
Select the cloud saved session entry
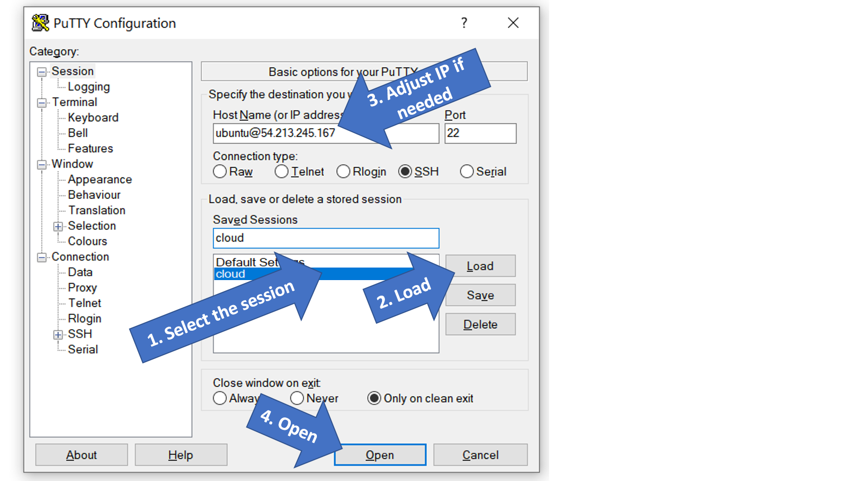pyautogui.click(x=326, y=274)
